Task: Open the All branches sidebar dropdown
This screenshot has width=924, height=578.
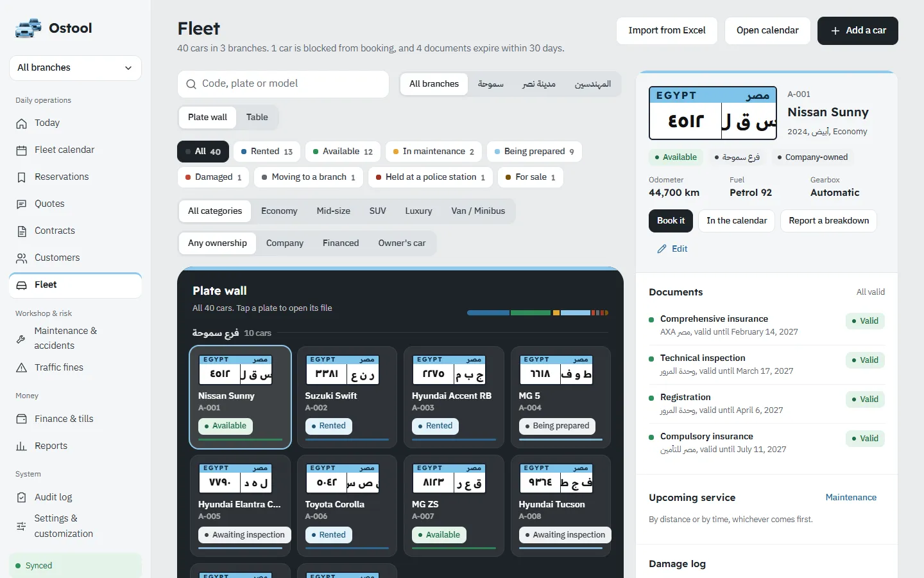Action: pos(75,68)
